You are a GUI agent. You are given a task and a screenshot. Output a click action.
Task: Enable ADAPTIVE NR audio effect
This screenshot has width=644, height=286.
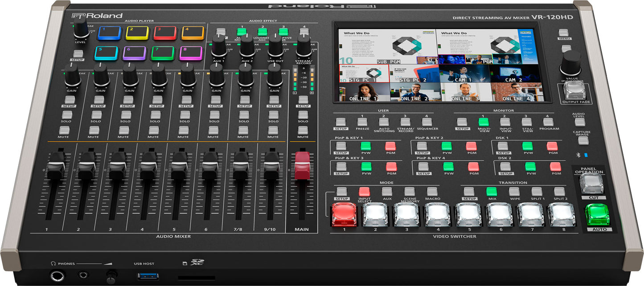283,32
